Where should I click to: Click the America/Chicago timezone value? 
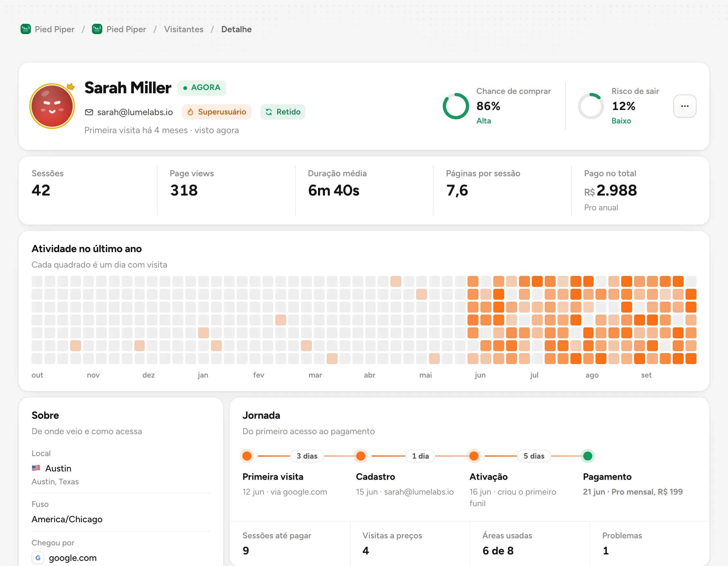tap(67, 519)
